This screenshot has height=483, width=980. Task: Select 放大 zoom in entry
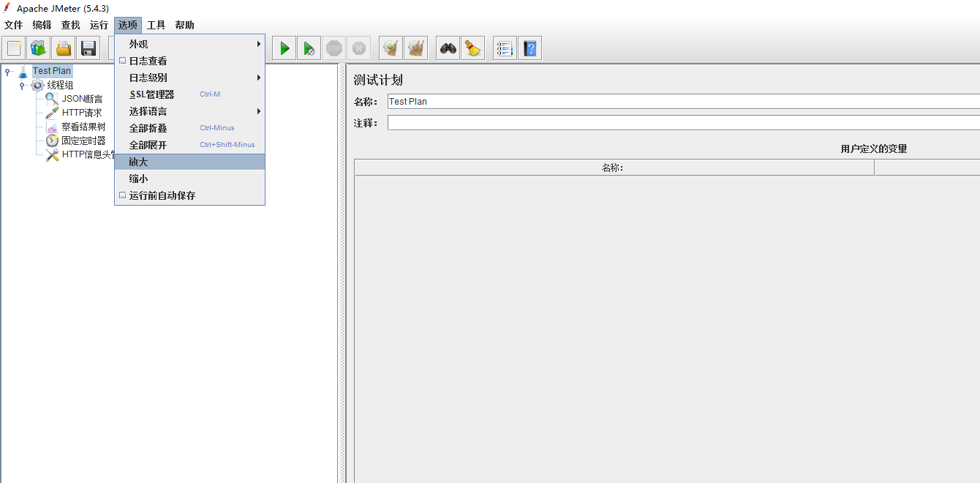(x=189, y=162)
